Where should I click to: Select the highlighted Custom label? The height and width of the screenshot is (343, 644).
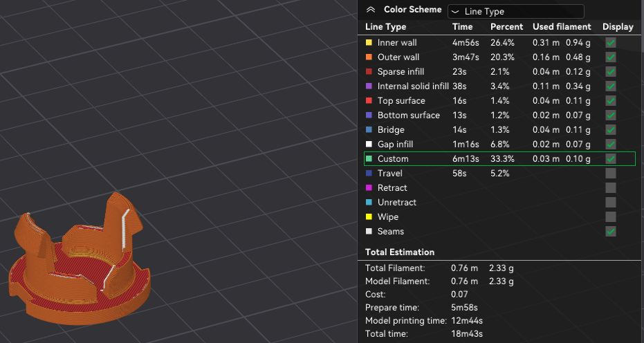tap(393, 159)
